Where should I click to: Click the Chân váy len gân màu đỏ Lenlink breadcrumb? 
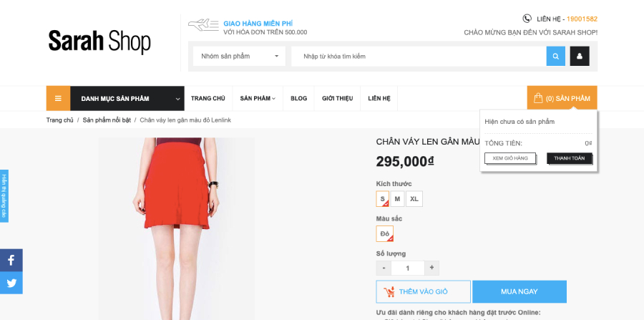(185, 120)
